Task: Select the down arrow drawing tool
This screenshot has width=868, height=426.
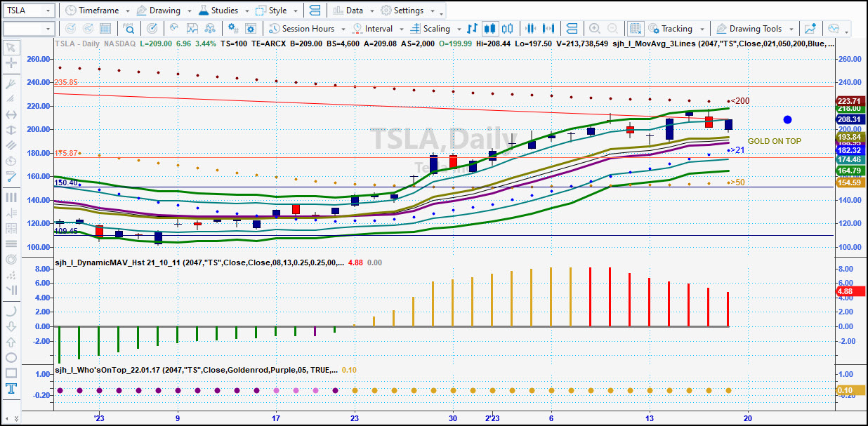Action: click(x=11, y=326)
